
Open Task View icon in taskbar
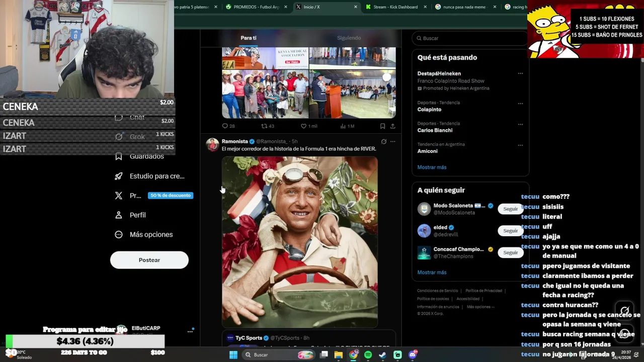tap(324, 354)
